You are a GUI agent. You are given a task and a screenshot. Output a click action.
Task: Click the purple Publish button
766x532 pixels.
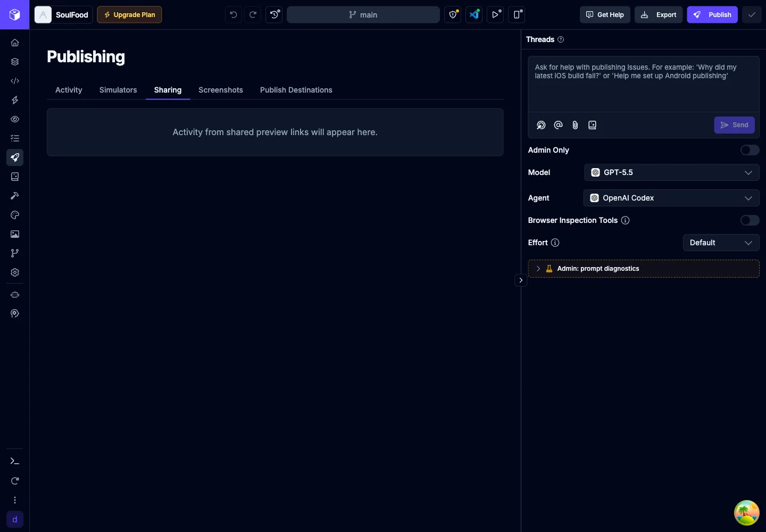click(x=712, y=15)
